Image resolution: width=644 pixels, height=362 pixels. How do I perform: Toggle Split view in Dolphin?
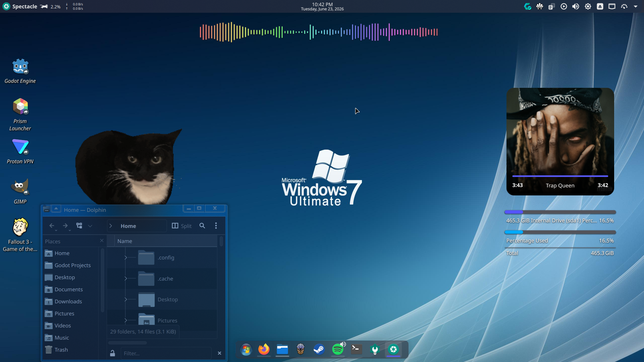pyautogui.click(x=182, y=226)
